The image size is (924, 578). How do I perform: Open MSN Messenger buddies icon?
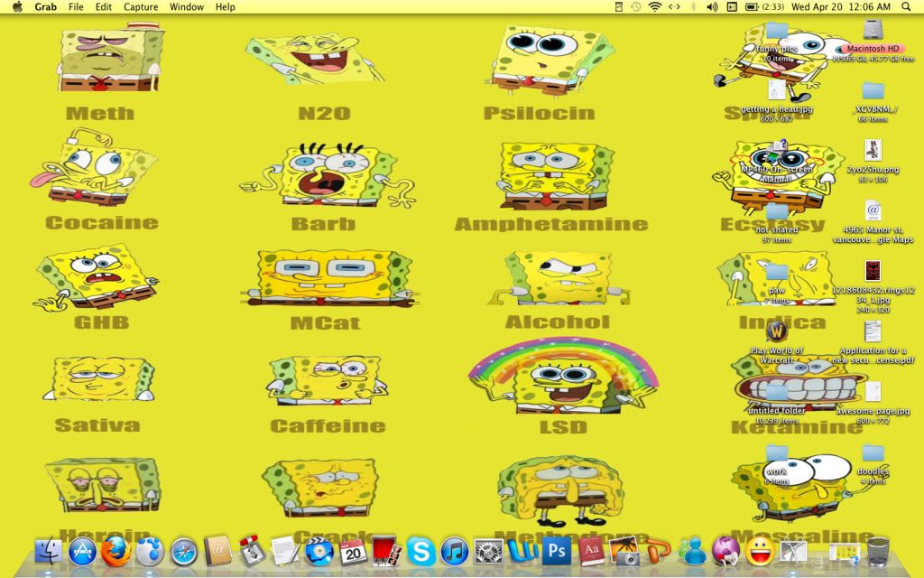point(692,552)
